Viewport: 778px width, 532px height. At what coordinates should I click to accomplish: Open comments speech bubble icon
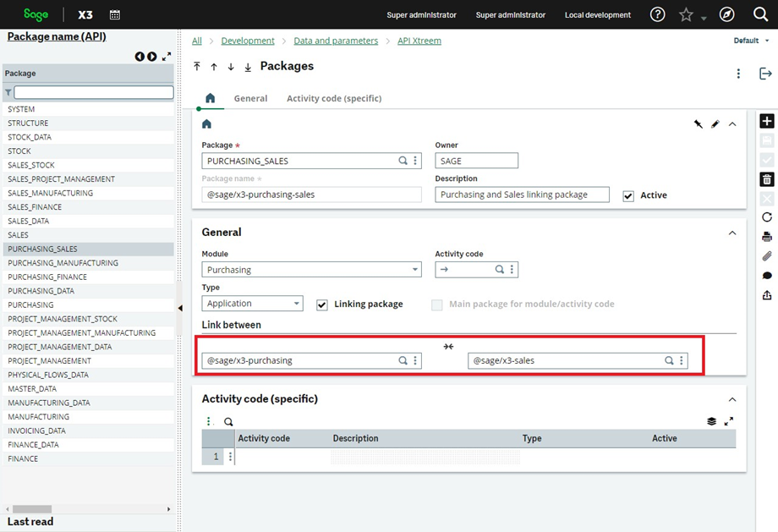(767, 276)
